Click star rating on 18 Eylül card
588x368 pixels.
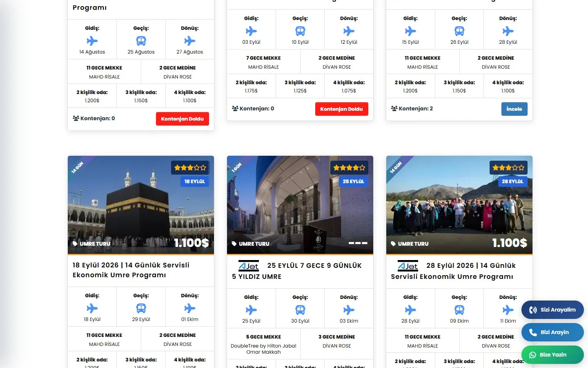coord(190,168)
